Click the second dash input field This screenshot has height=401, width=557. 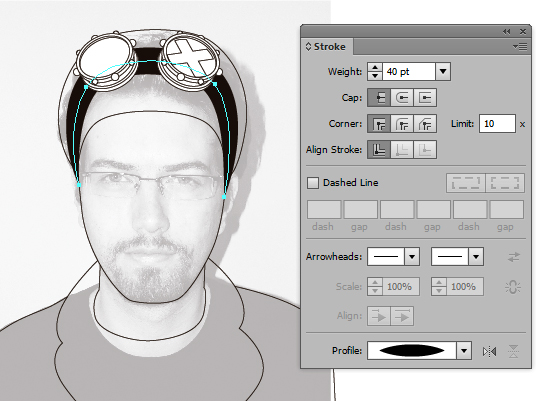[397, 209]
